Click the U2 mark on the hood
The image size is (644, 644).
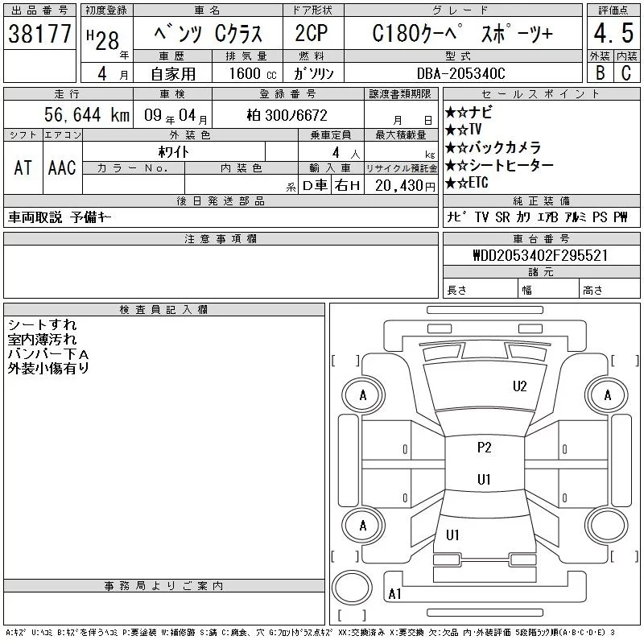click(520, 386)
